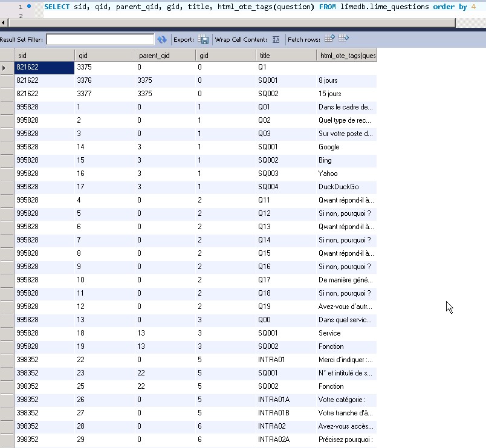Click the refresh icon beside the filter box
Viewport: 486px width, 448px height.
pyautogui.click(x=161, y=39)
